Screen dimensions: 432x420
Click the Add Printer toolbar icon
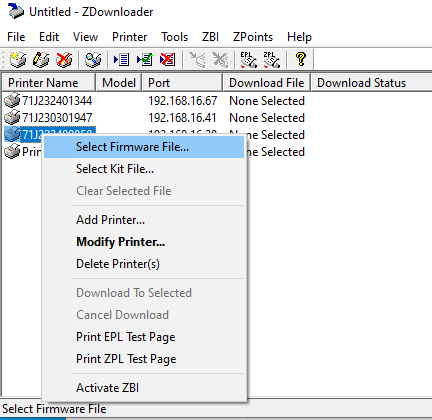pyautogui.click(x=18, y=60)
